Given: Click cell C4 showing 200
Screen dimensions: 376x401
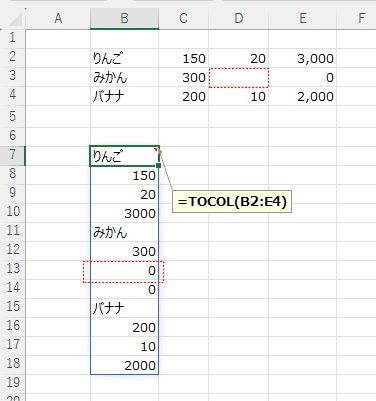Looking at the screenshot, I should [184, 97].
